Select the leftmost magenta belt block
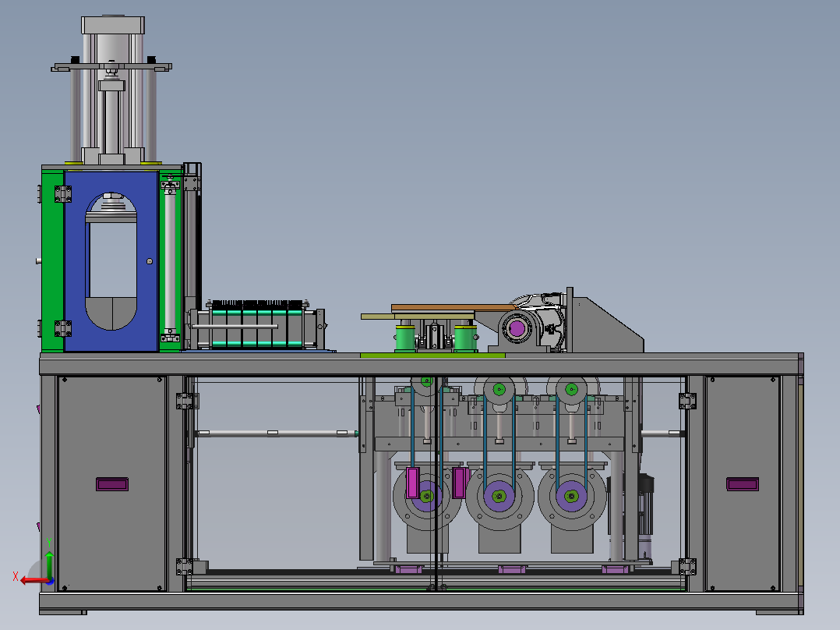 [412, 483]
